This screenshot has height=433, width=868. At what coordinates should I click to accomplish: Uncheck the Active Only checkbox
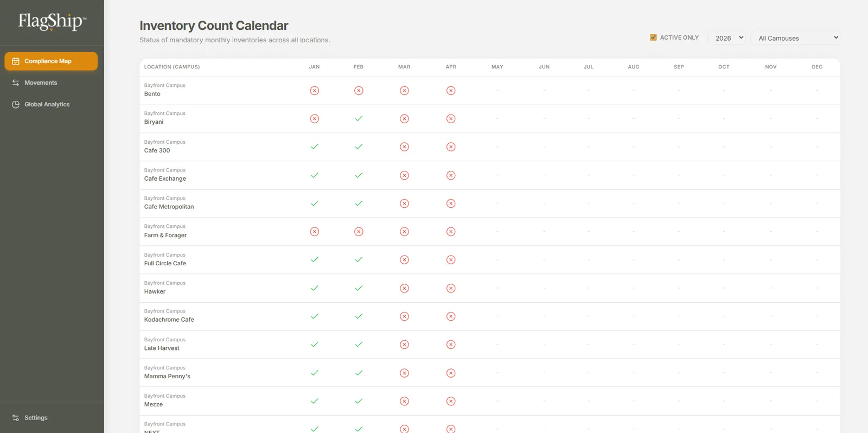[653, 37]
